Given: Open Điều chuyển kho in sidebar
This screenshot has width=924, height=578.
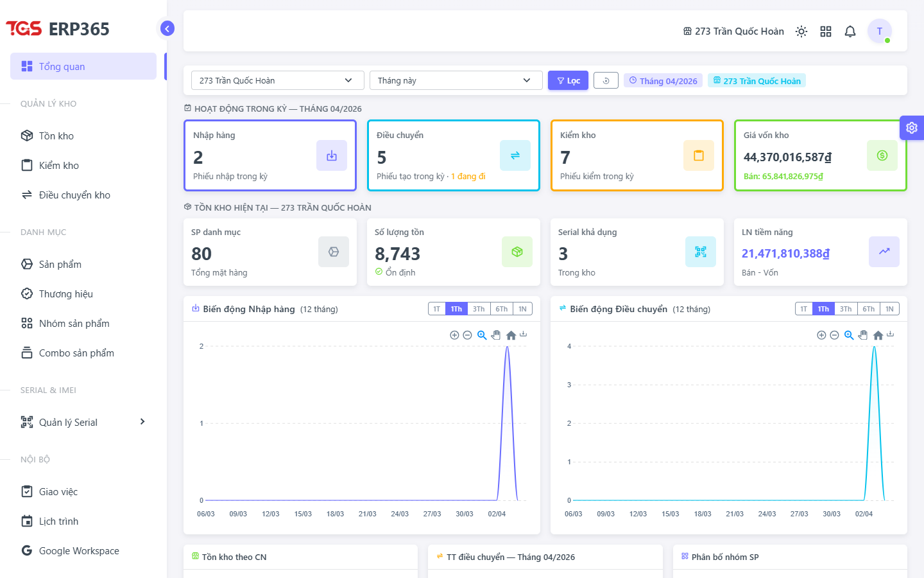Looking at the screenshot, I should [x=83, y=195].
